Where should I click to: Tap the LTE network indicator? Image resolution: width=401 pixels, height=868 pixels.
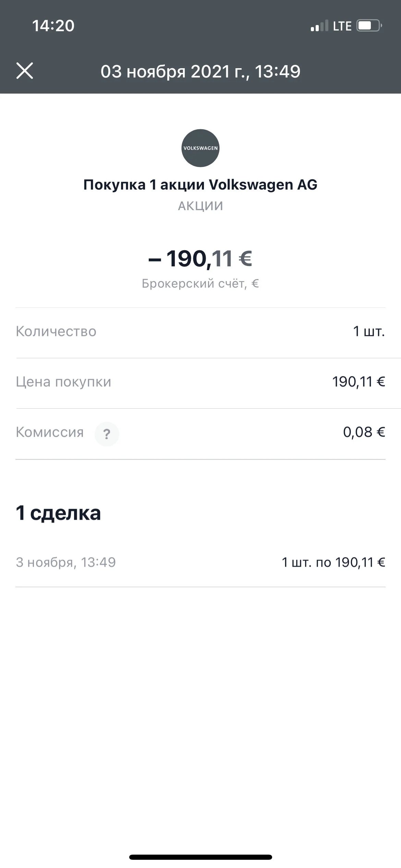coord(342,26)
